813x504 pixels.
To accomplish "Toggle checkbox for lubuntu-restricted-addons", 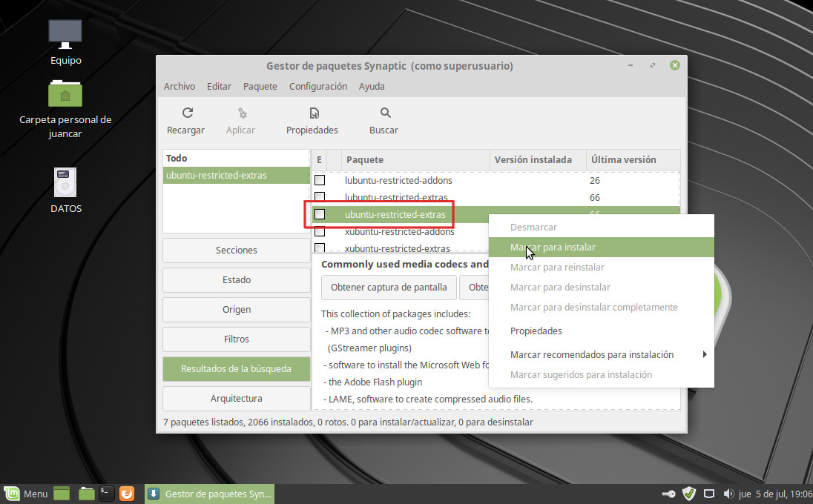I will (x=320, y=180).
